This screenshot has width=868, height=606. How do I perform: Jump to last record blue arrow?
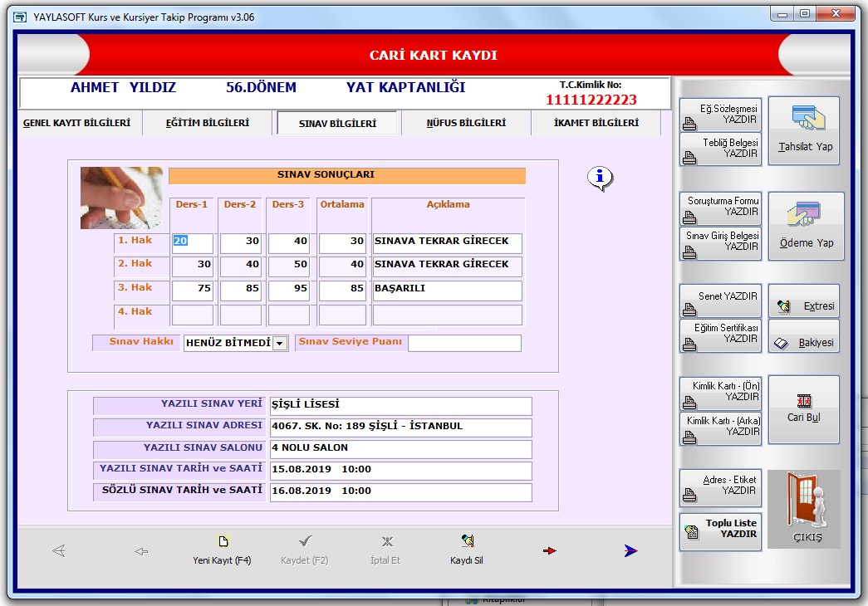click(x=630, y=550)
